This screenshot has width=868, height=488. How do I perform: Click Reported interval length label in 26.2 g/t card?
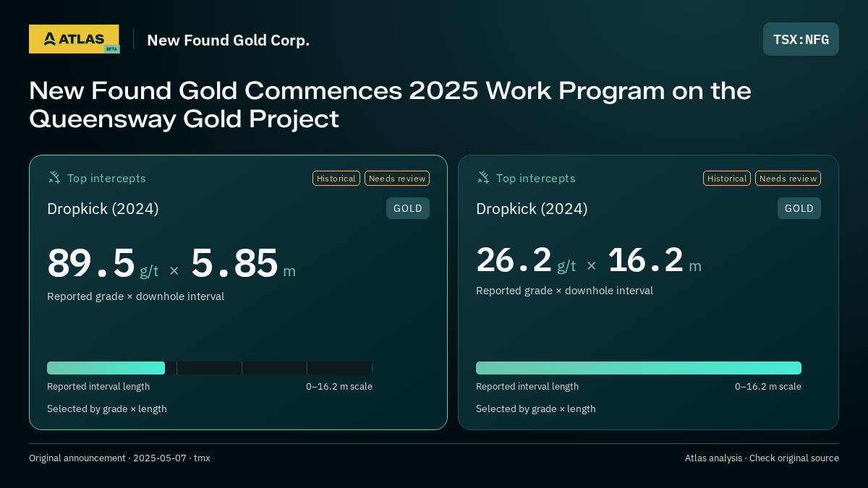(x=527, y=387)
